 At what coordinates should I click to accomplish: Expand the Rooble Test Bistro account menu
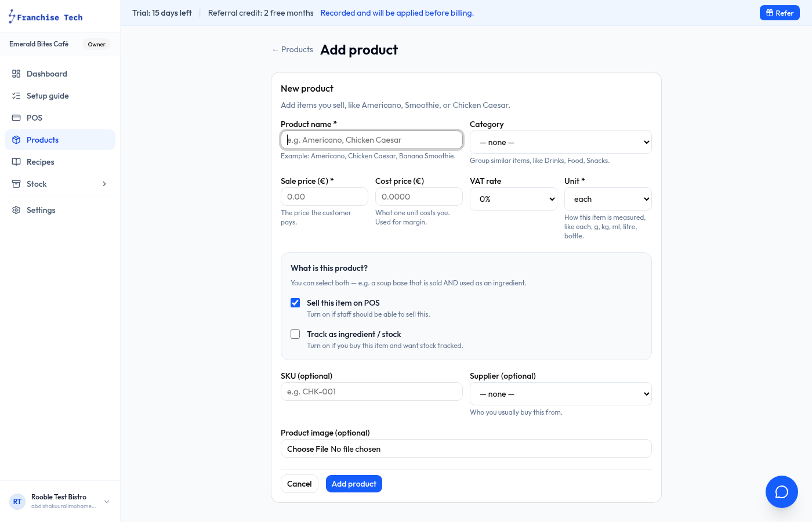pyautogui.click(x=107, y=502)
